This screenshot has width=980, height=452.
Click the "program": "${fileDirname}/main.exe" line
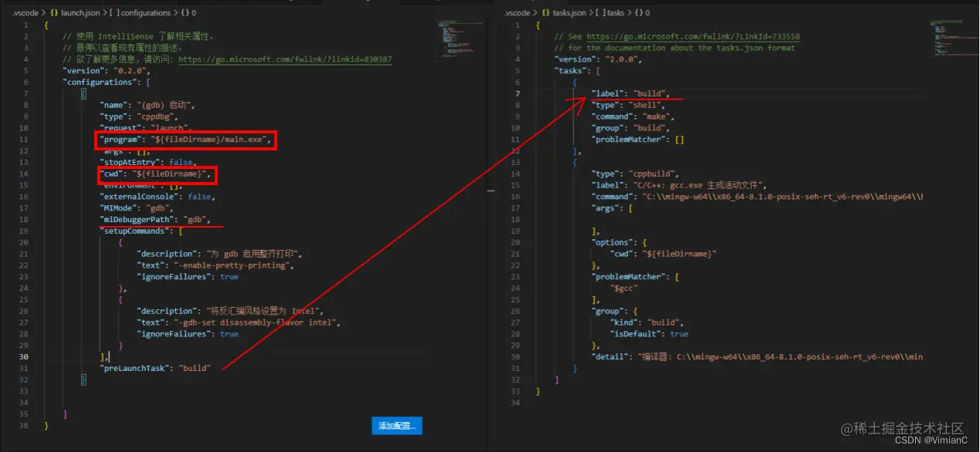tap(186, 140)
